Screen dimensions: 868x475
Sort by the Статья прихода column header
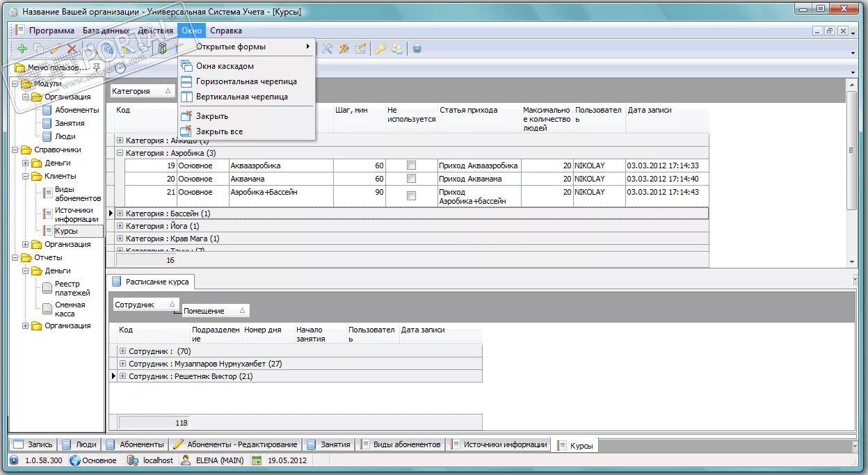coord(479,118)
